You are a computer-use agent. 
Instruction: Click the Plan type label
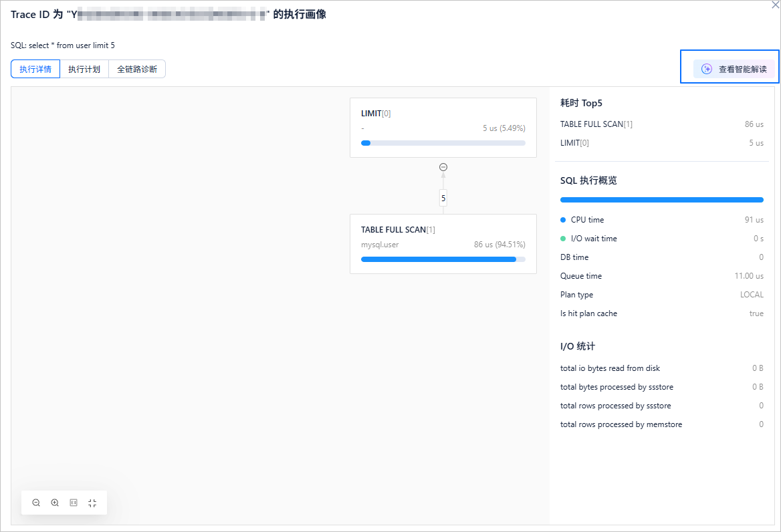577,295
